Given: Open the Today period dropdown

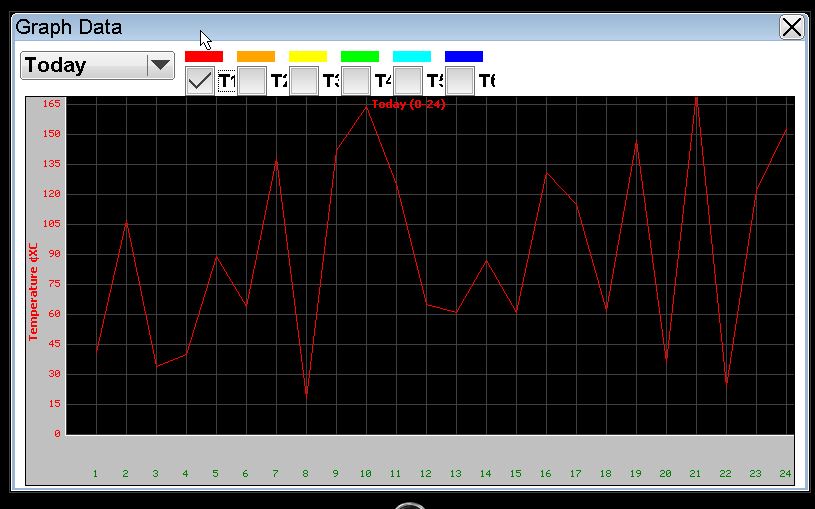Looking at the screenshot, I should tap(97, 66).
